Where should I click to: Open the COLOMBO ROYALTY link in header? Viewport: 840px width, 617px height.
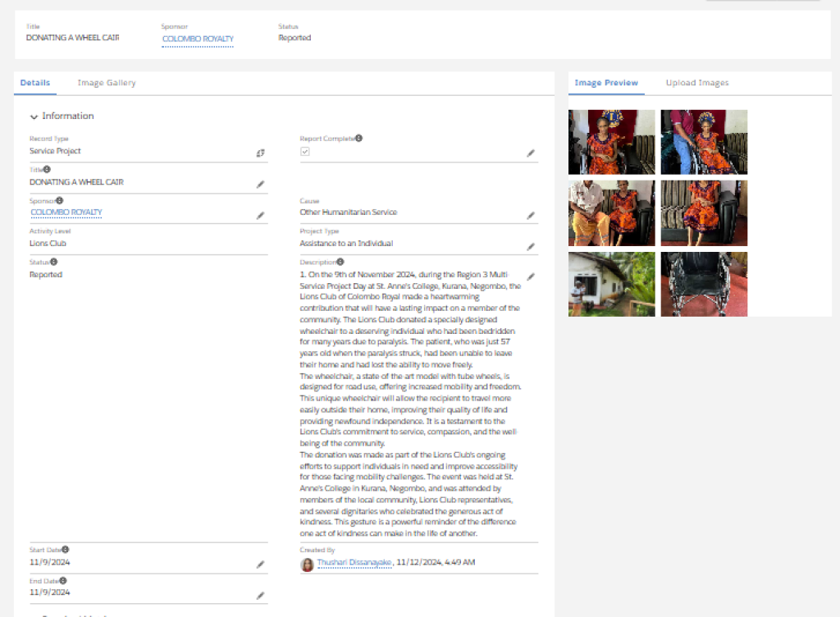click(198, 39)
